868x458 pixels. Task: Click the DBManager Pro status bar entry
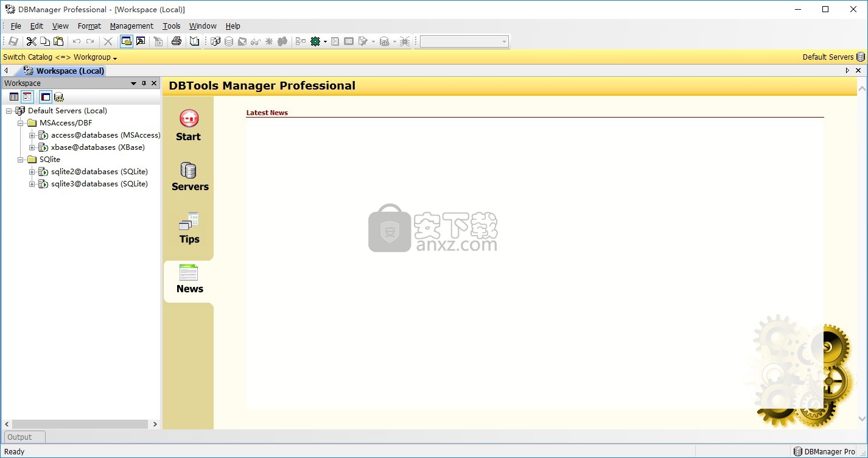825,451
